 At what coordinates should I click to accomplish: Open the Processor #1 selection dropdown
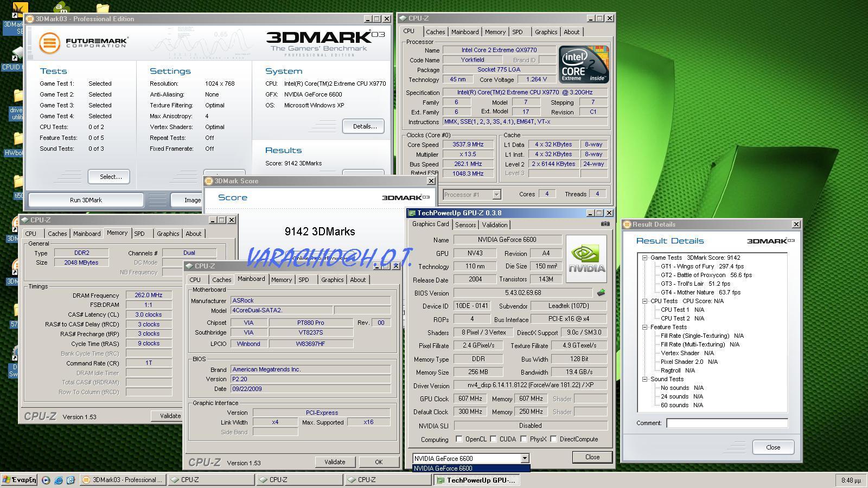pyautogui.click(x=496, y=194)
